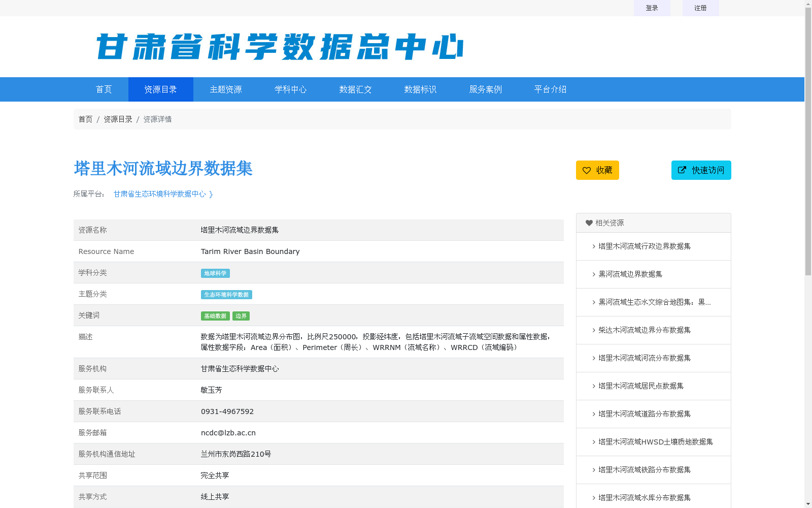Click 线上共享 sharing method value
The height and width of the screenshot is (508, 812).
click(x=215, y=497)
